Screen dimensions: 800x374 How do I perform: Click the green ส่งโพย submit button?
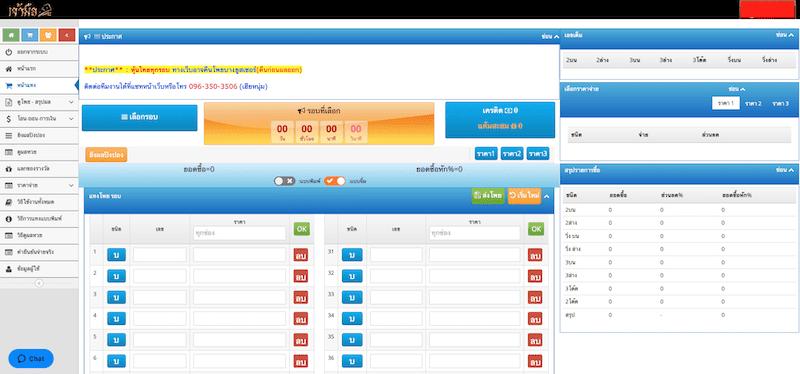pos(488,196)
